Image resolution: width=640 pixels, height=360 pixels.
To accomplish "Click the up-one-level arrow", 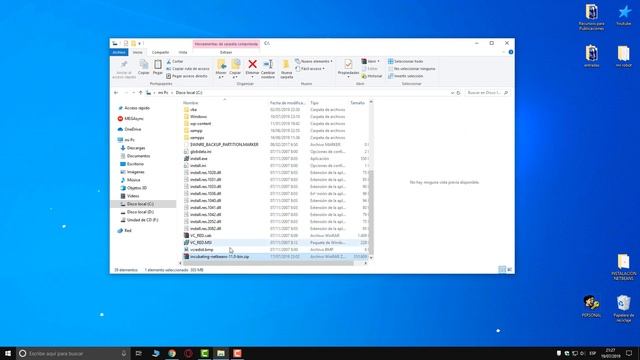I will [141, 93].
